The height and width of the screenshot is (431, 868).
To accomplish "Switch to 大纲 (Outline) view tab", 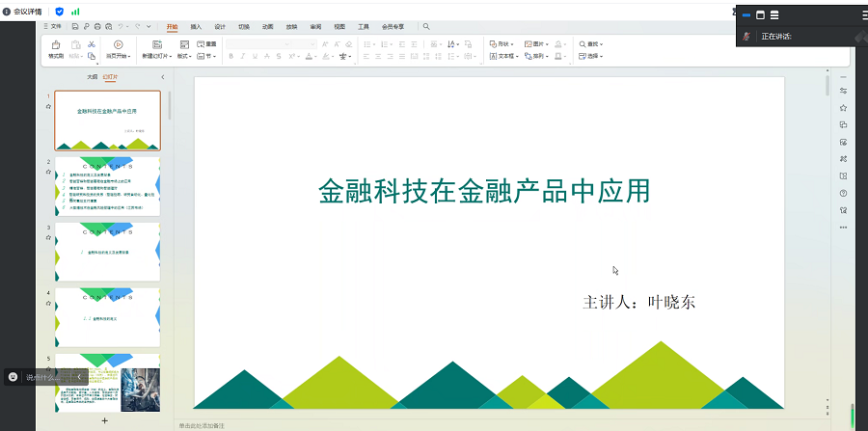I will click(x=93, y=76).
